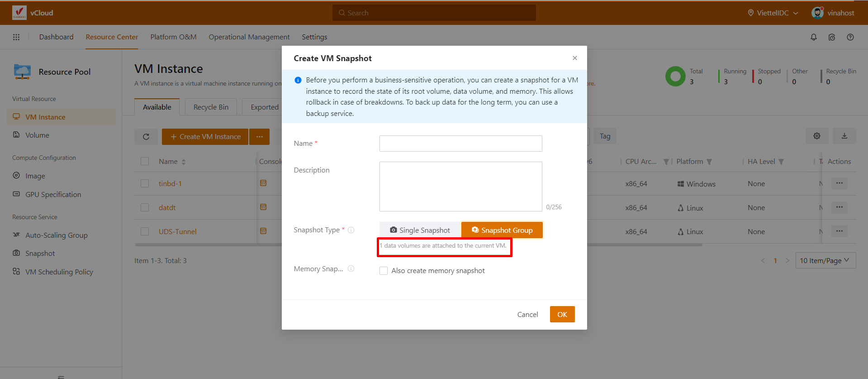Open console icon for tinbd-1

263,183
